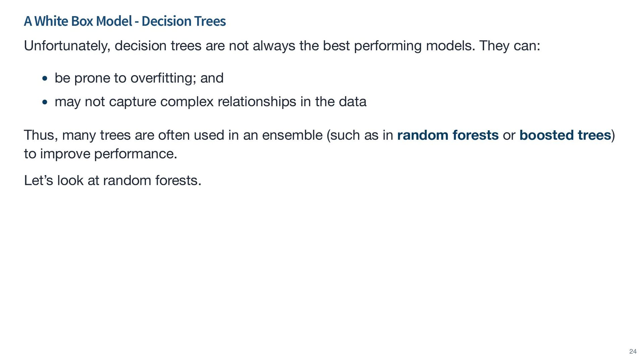
Task: Click 'White Box Model' in the slide title
Action: click(x=83, y=21)
